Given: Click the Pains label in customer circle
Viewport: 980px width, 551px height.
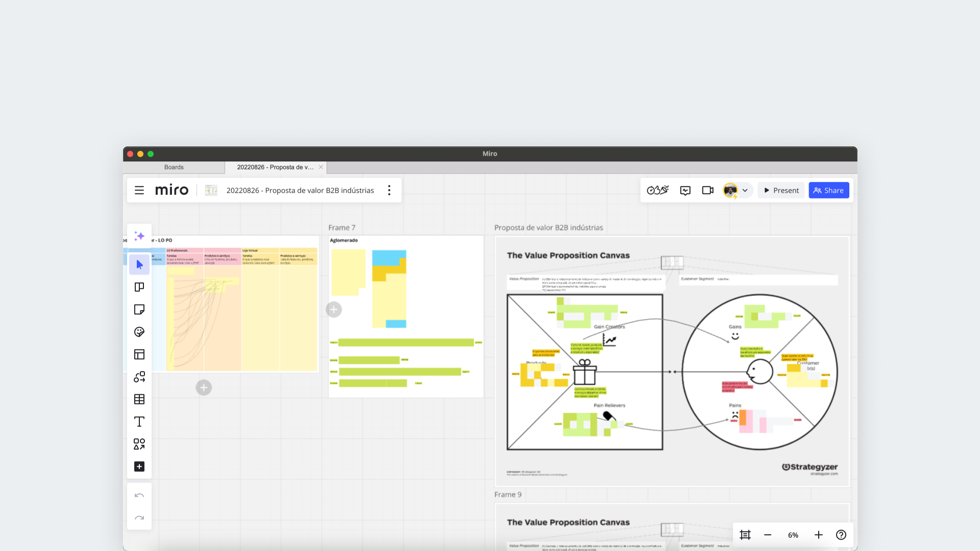Looking at the screenshot, I should (x=735, y=406).
